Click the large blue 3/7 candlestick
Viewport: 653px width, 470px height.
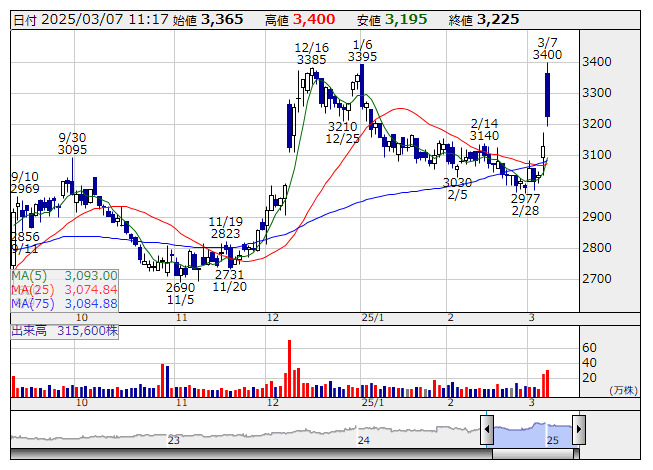coord(547,95)
